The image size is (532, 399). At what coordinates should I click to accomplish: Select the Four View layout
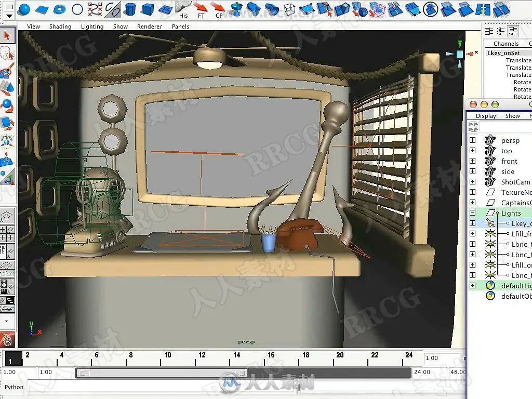pos(7,233)
